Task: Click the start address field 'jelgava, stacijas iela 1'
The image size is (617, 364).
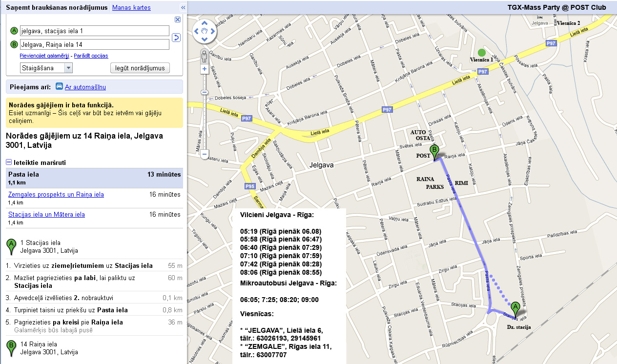Action: (94, 31)
